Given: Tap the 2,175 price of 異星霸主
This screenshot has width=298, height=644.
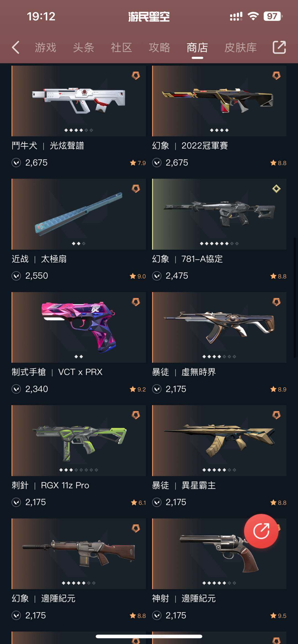Looking at the screenshot, I should (176, 502).
